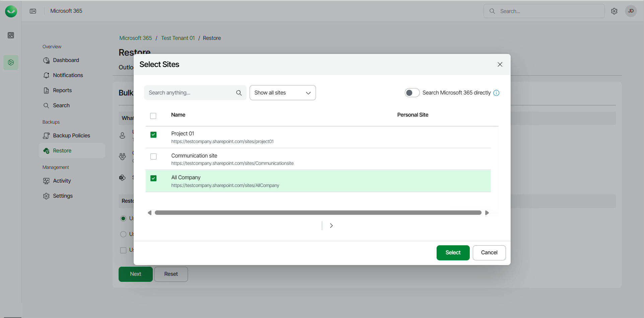This screenshot has width=644, height=318.
Task: Enable Search Microsoft 365 directly toggle
Action: pos(412,93)
